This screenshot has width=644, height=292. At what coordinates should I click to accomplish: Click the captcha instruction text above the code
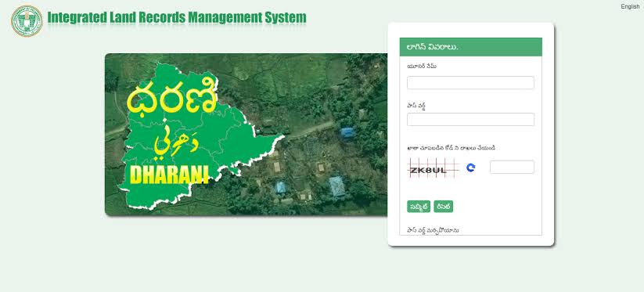tap(451, 148)
